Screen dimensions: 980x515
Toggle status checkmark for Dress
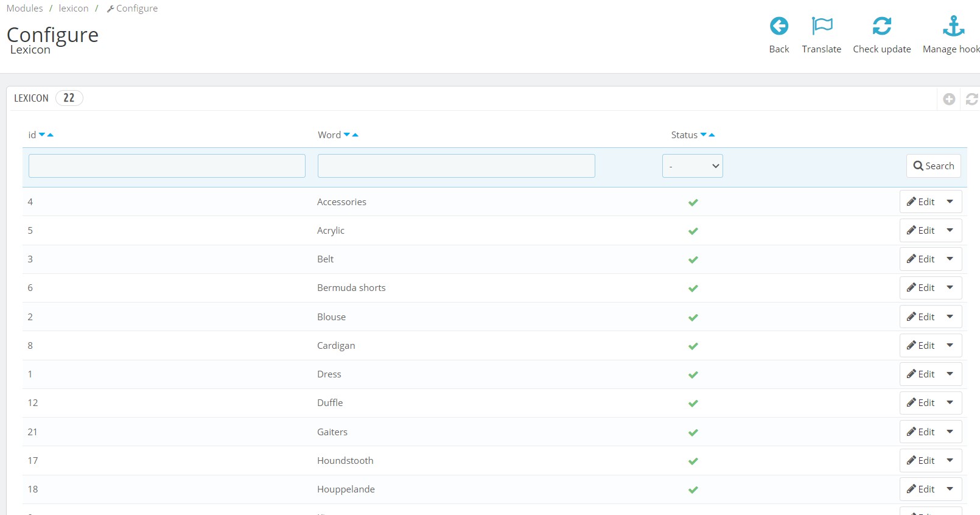[x=693, y=374]
